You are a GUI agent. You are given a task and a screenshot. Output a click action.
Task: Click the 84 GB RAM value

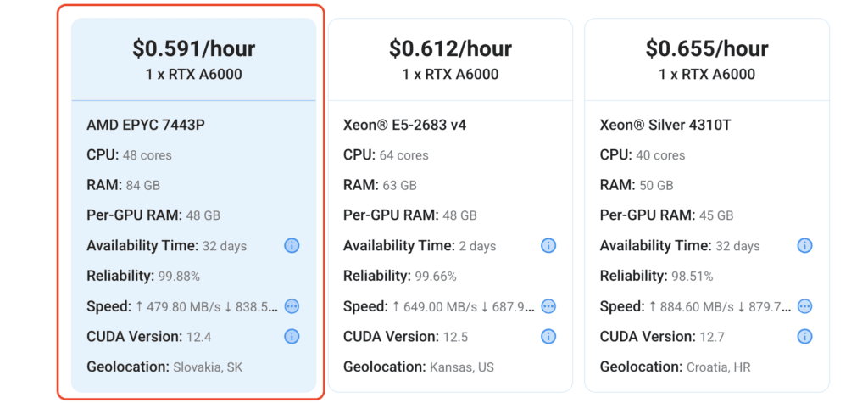coord(142,186)
